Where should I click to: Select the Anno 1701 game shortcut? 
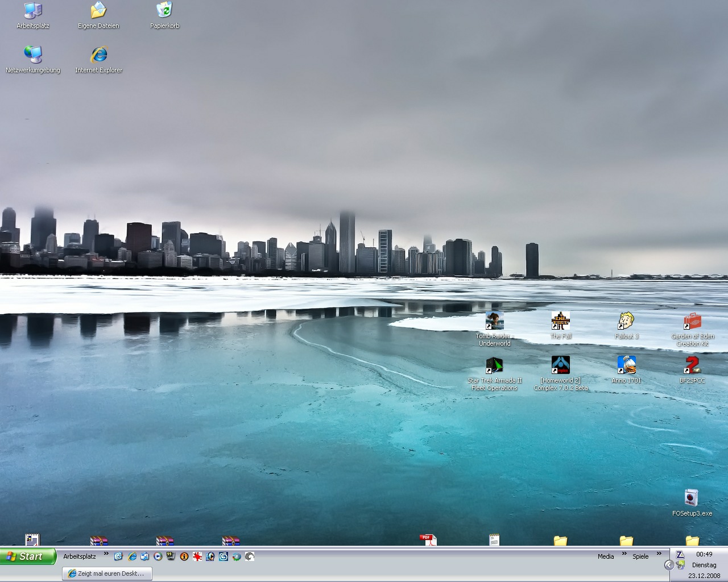pyautogui.click(x=626, y=366)
